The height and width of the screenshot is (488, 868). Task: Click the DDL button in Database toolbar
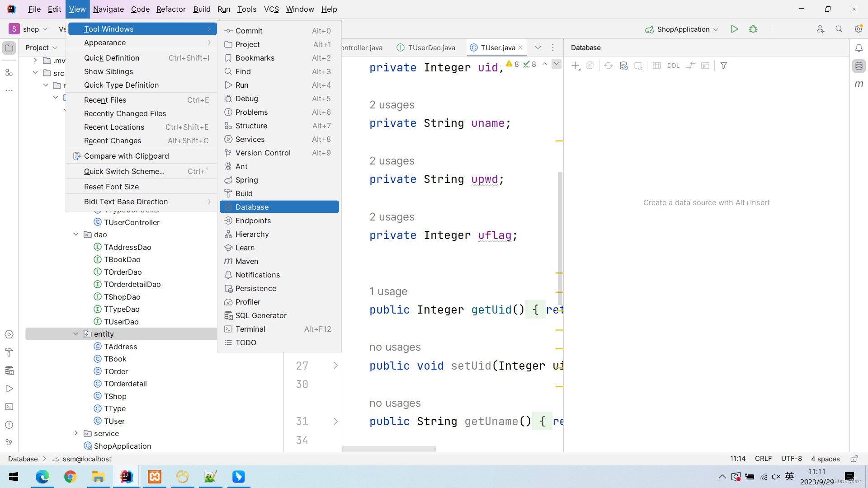coord(673,66)
